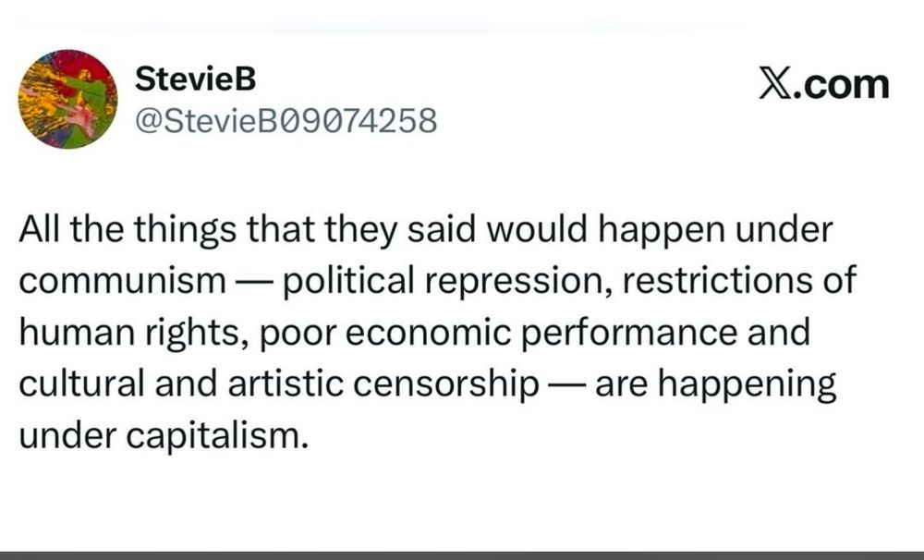The height and width of the screenshot is (560, 924).
Task: Open StevieB's profile avatar picture
Action: tap(68, 99)
